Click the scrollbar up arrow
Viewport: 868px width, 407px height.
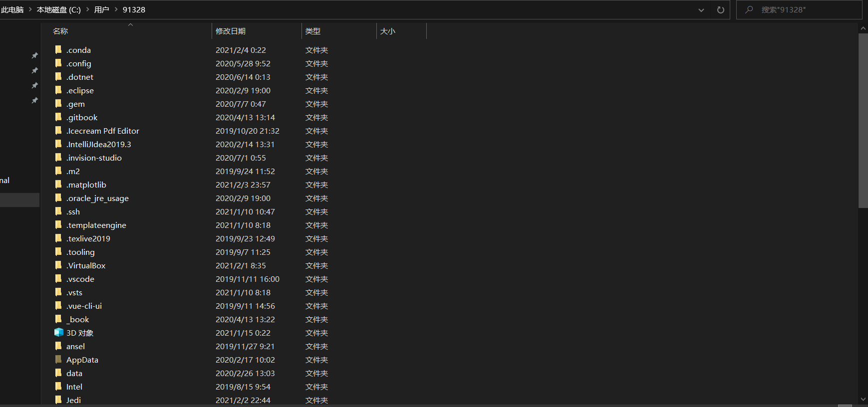coord(863,28)
